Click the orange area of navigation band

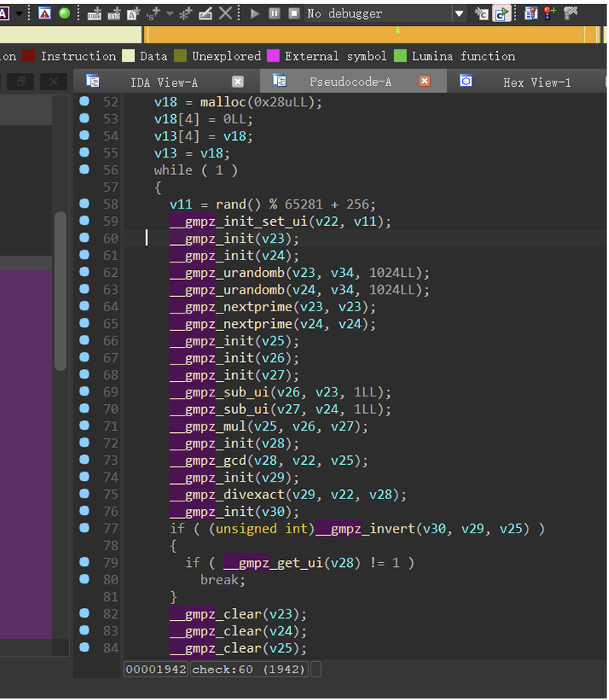(x=371, y=34)
